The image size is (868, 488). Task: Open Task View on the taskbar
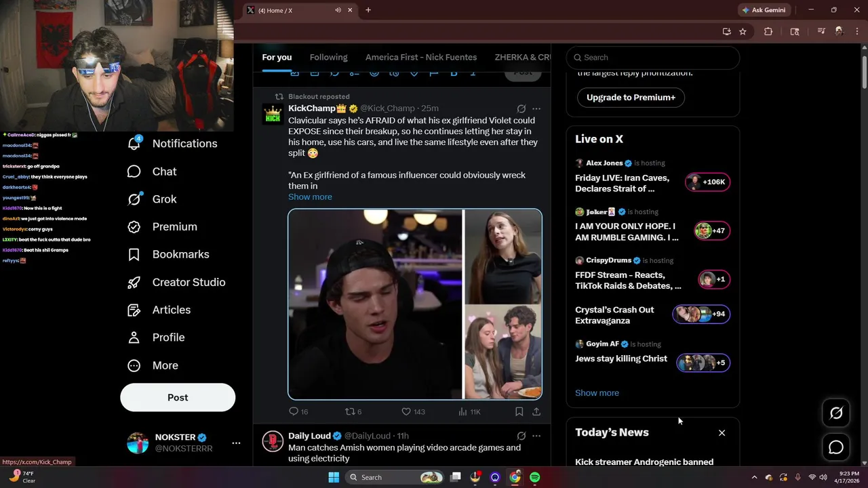pos(456,477)
